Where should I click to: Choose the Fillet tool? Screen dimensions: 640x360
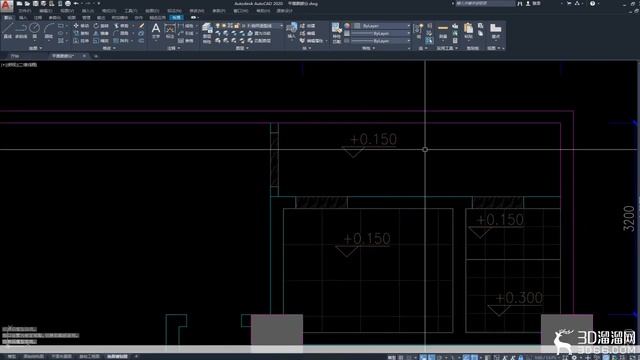[121, 33]
